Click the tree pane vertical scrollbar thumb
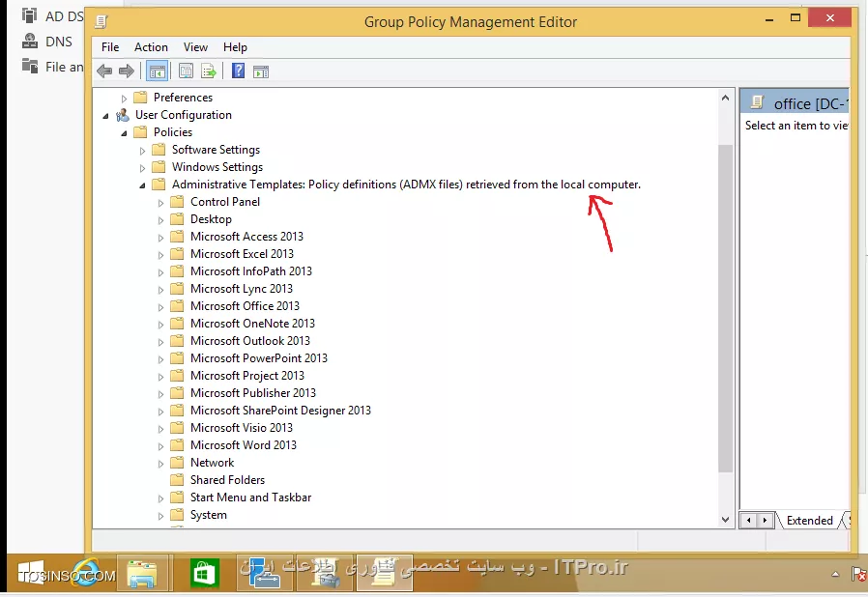Viewport: 868px width, 597px height. (x=725, y=308)
